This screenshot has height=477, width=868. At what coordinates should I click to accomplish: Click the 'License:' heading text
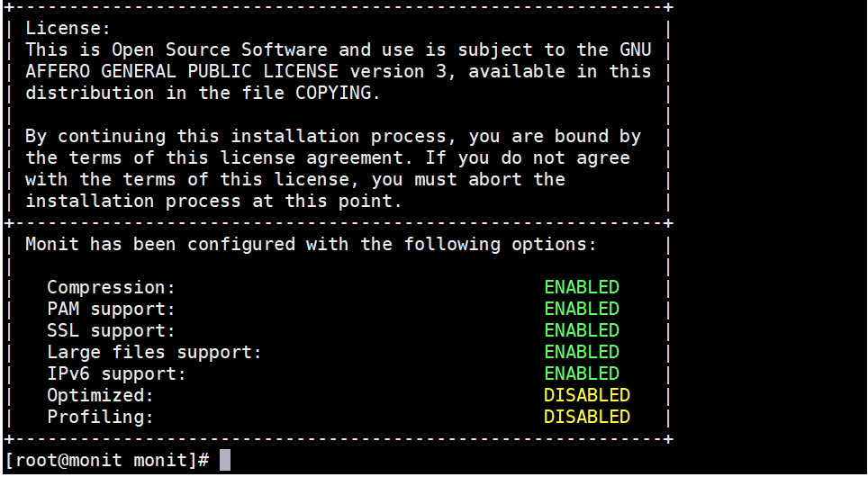pyautogui.click(x=68, y=28)
